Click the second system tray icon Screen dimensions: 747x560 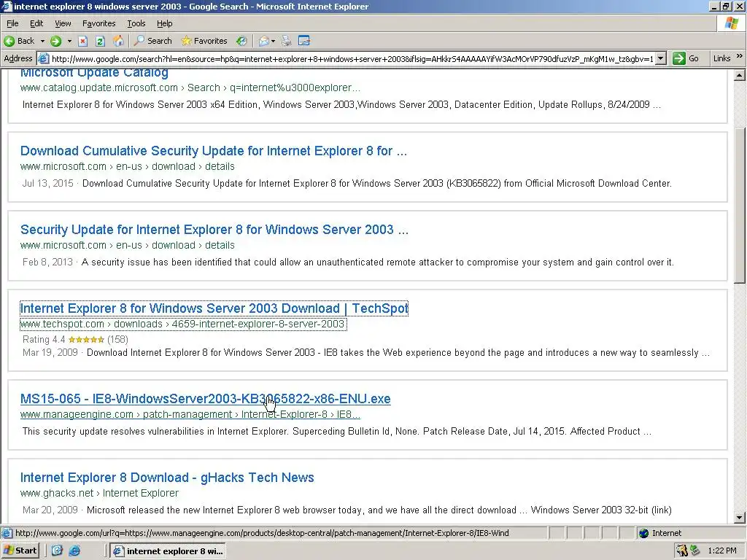(694, 551)
